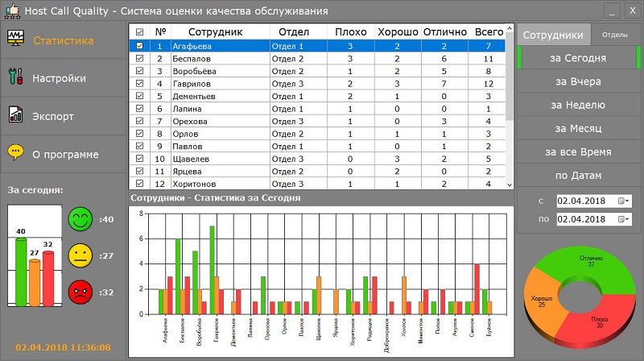
Task: Open the end date calendar dropdown
Action: 625,219
